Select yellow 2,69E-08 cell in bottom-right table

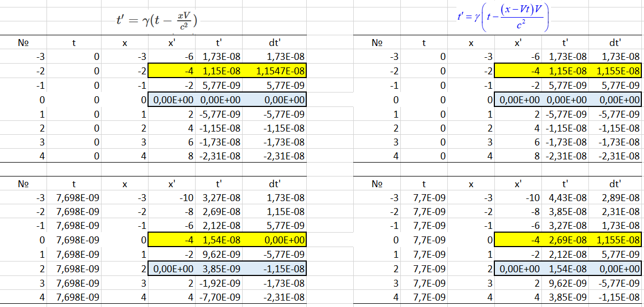[x=566, y=240]
